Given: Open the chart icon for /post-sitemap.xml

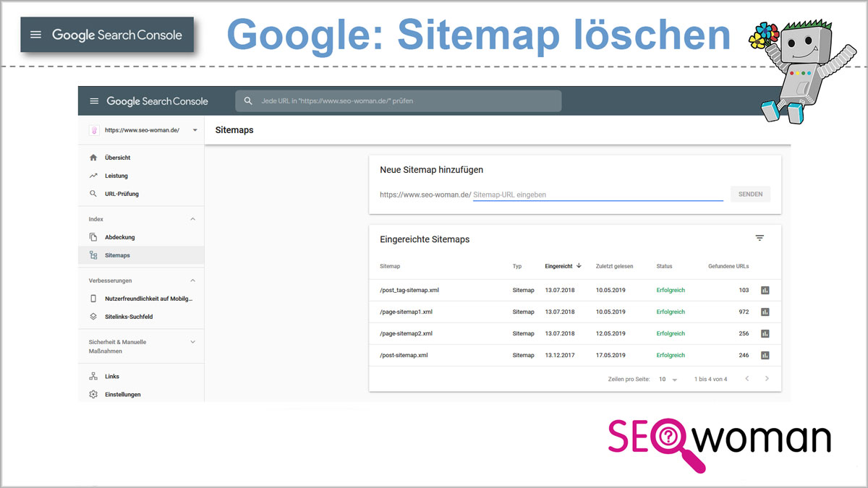Looking at the screenshot, I should tap(765, 355).
